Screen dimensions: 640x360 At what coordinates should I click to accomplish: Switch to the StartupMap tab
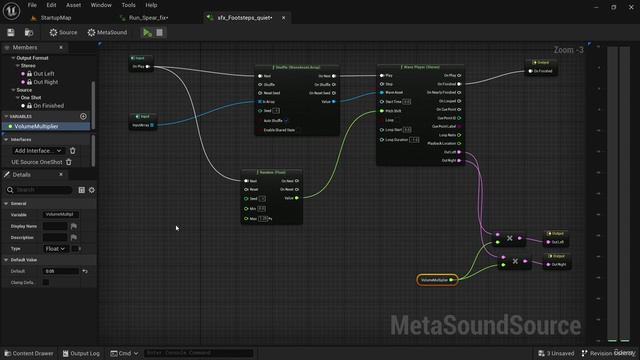56,18
